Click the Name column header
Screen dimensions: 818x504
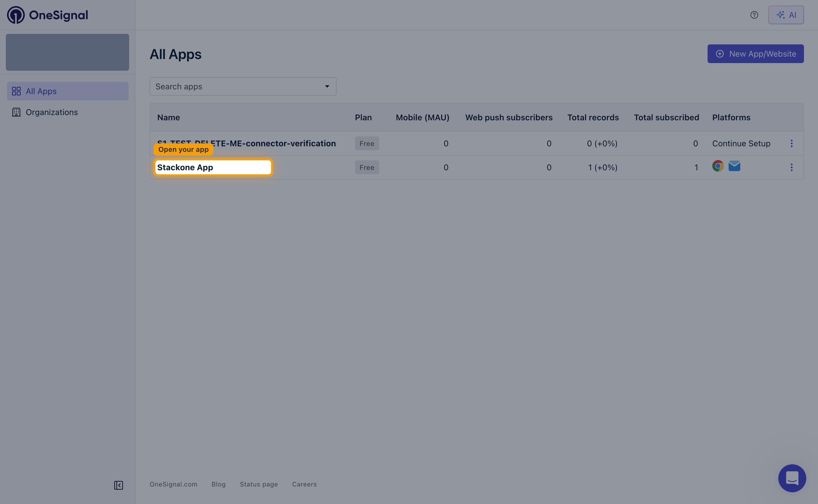(x=168, y=117)
